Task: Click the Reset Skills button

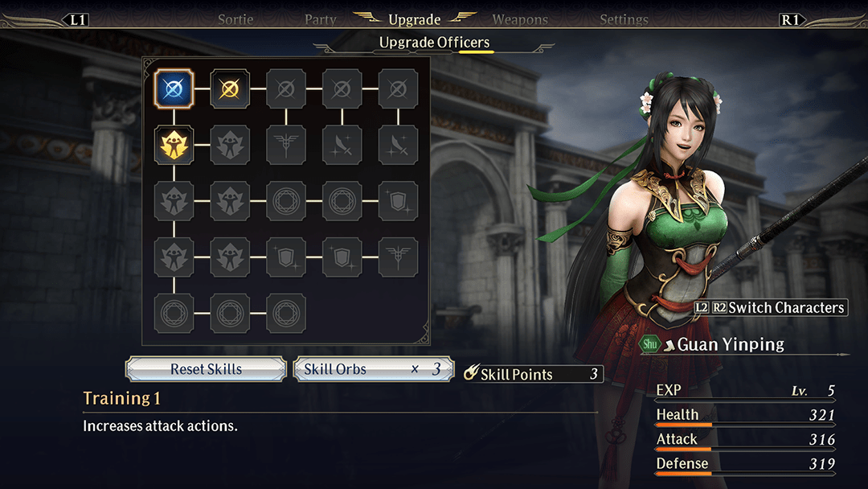Action: coord(206,369)
